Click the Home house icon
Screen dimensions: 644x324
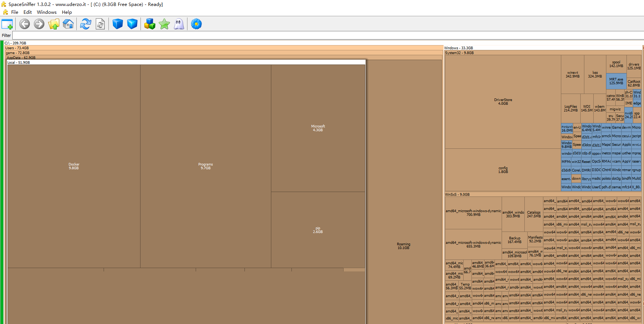pos(68,24)
